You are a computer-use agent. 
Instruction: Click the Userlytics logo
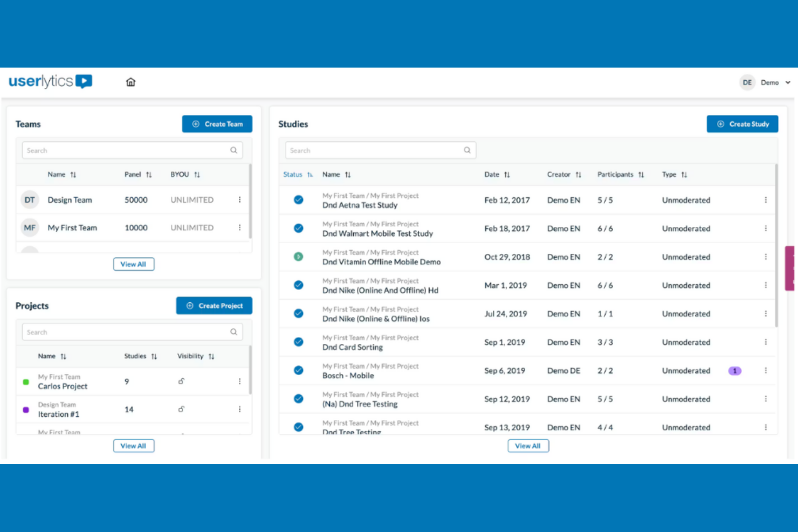pos(50,81)
